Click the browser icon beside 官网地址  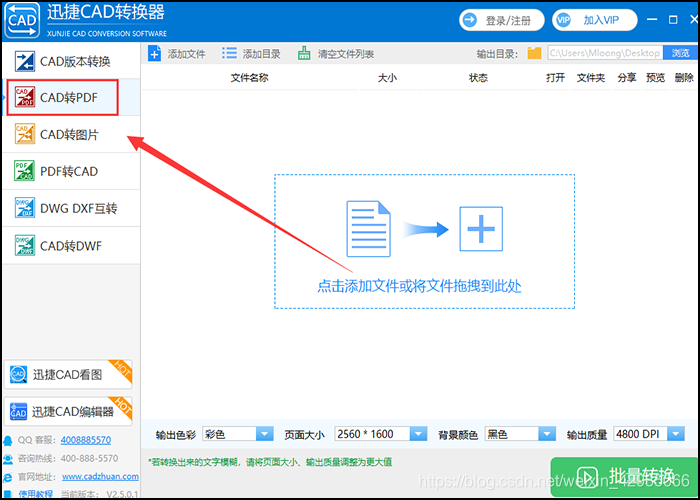click(x=8, y=477)
